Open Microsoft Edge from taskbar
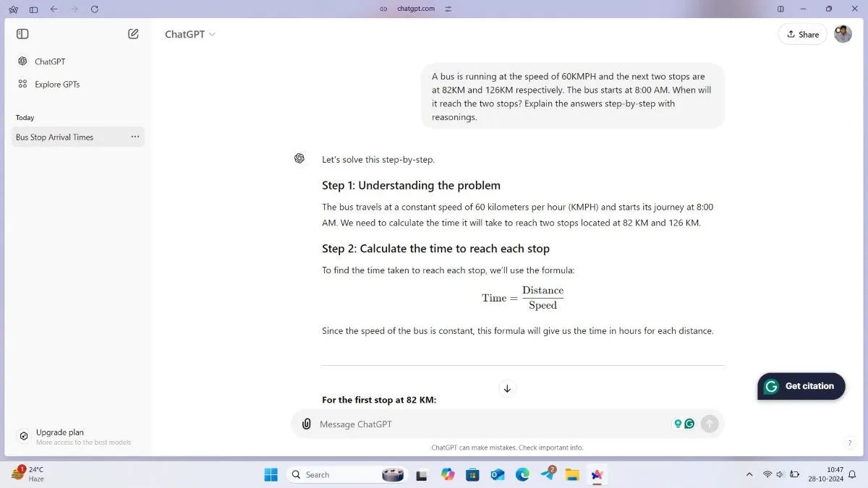Screen dimensions: 868x488 [x=522, y=474]
